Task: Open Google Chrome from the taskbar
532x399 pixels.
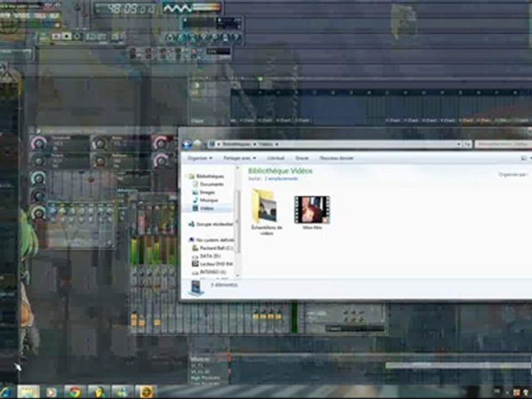Action: (75, 392)
